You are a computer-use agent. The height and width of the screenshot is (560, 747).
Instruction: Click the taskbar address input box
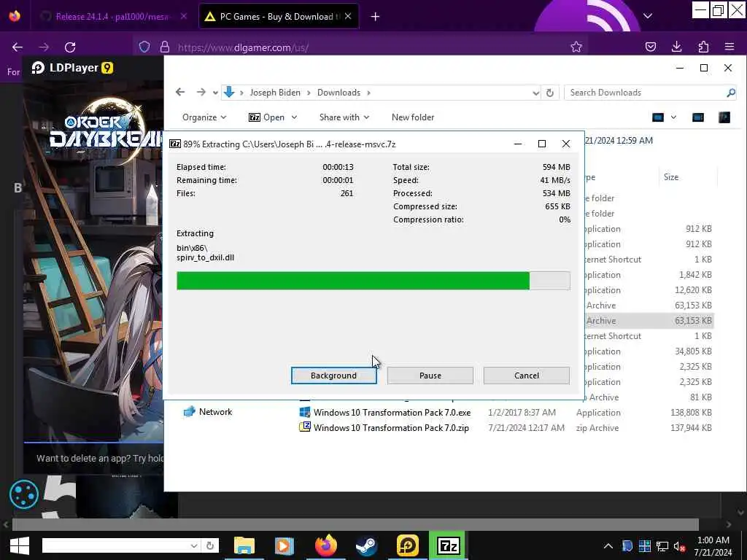[x=116, y=545]
